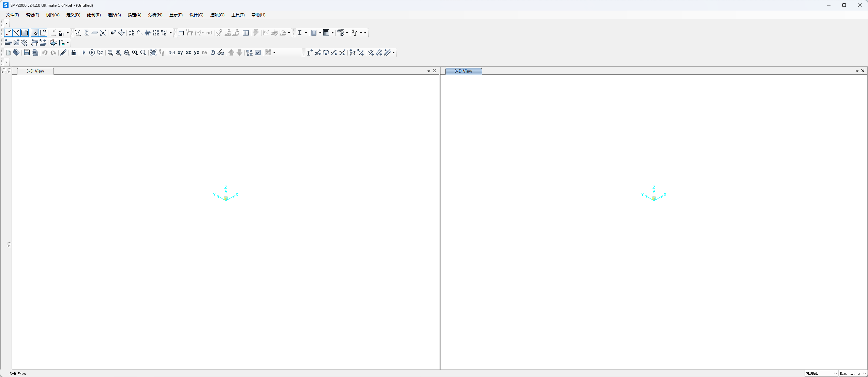Switch view to the xz plane
Screen dimensions: 868x377
point(188,52)
